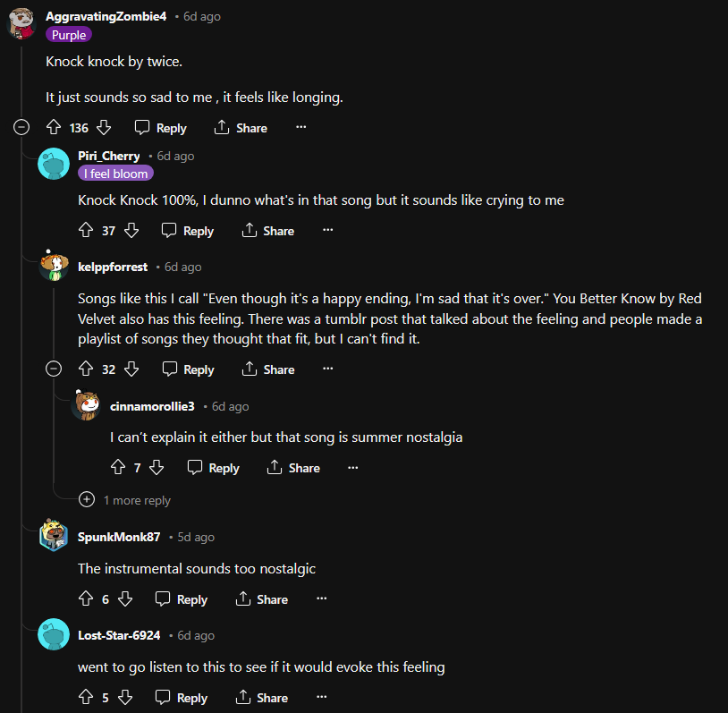Upvote cinnamorollie3's summer nostalgia comment
This screenshot has width=728, height=713.
118,467
